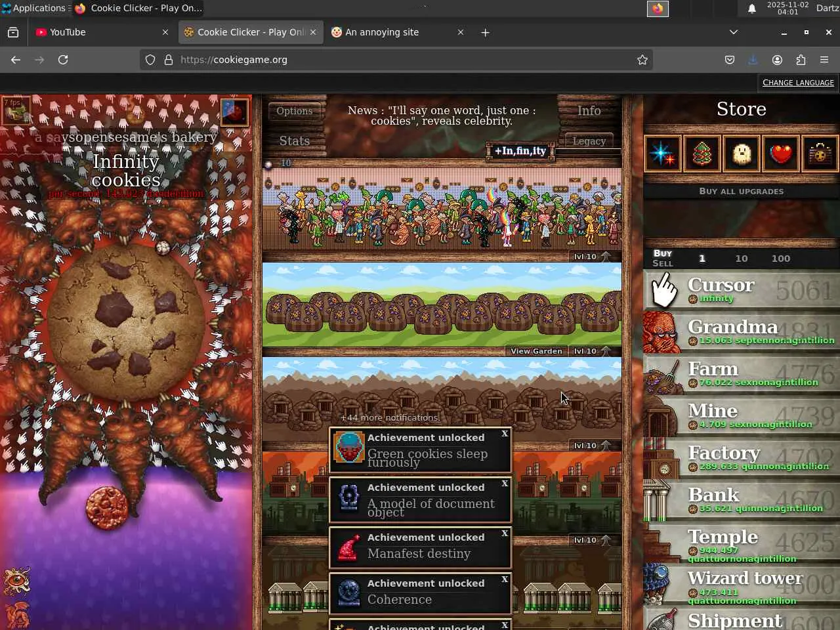Buy a Bank building
Viewport: 840px width, 630px height.
click(742, 500)
